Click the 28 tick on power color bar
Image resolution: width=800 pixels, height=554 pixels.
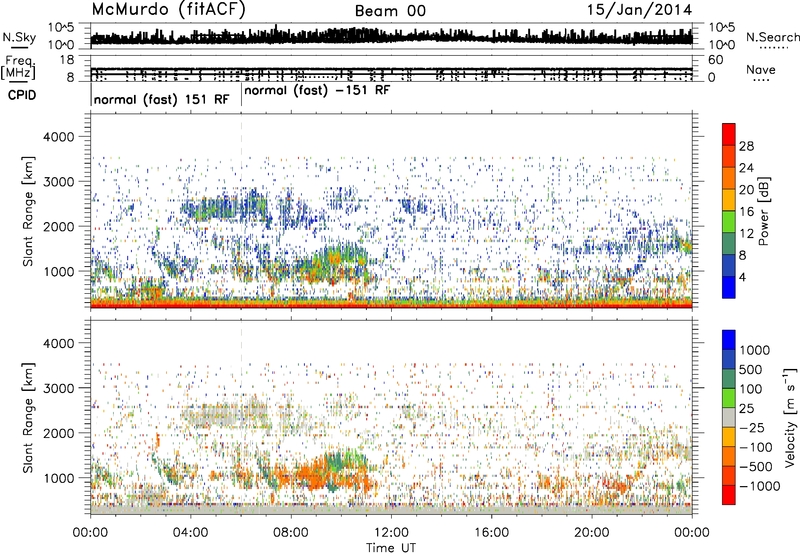pyautogui.click(x=746, y=146)
